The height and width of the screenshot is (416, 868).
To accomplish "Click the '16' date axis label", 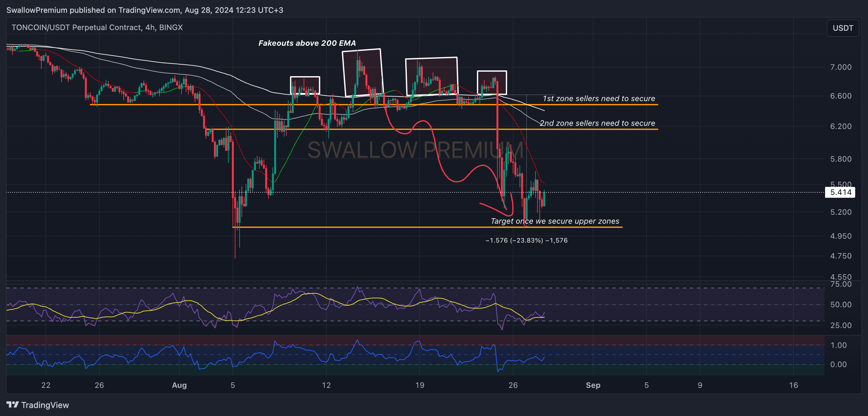I will (794, 385).
